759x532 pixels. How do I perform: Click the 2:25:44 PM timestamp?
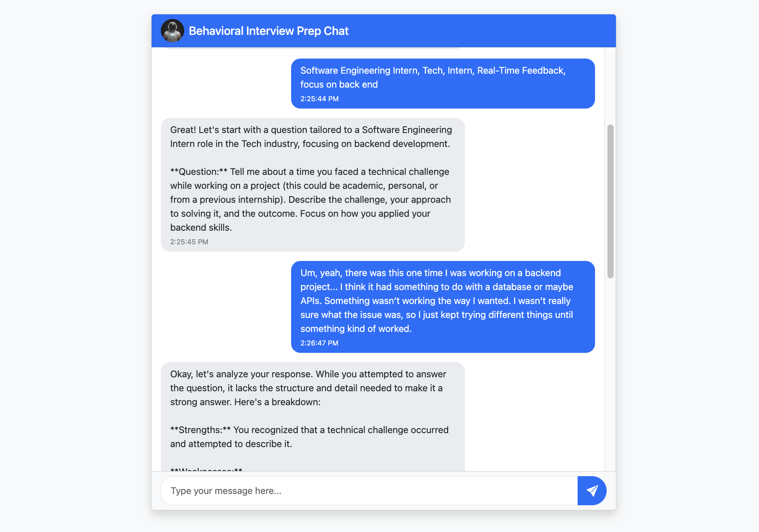319,99
